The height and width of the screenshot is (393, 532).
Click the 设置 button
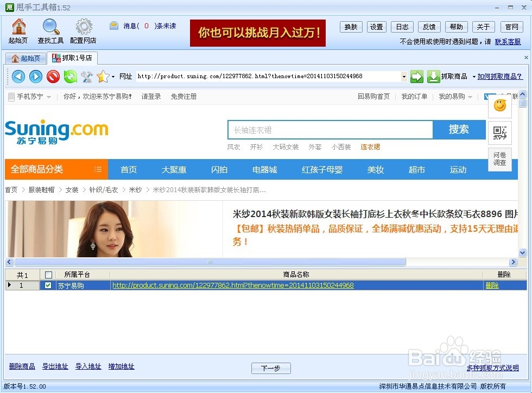tap(377, 27)
